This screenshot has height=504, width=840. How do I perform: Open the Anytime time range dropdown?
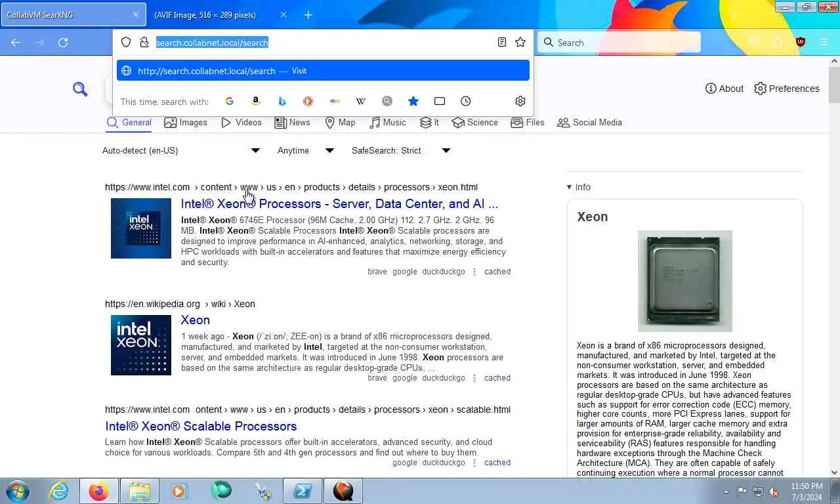[306, 150]
